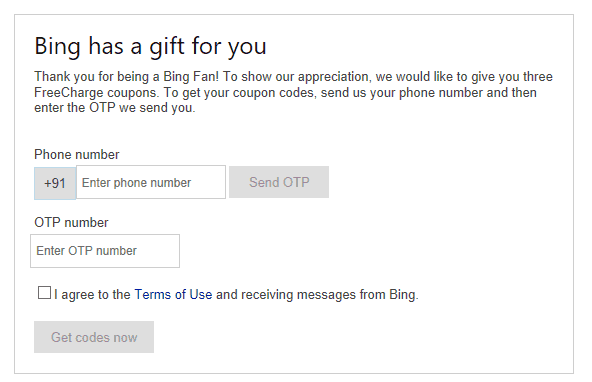The image size is (592, 382).
Task: Focus the Enter OTP number field
Action: click(x=105, y=251)
